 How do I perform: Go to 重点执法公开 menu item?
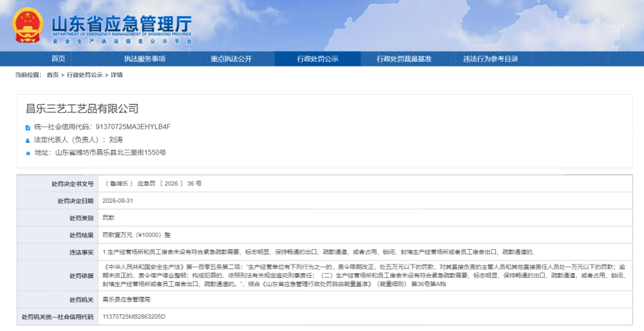click(x=231, y=59)
